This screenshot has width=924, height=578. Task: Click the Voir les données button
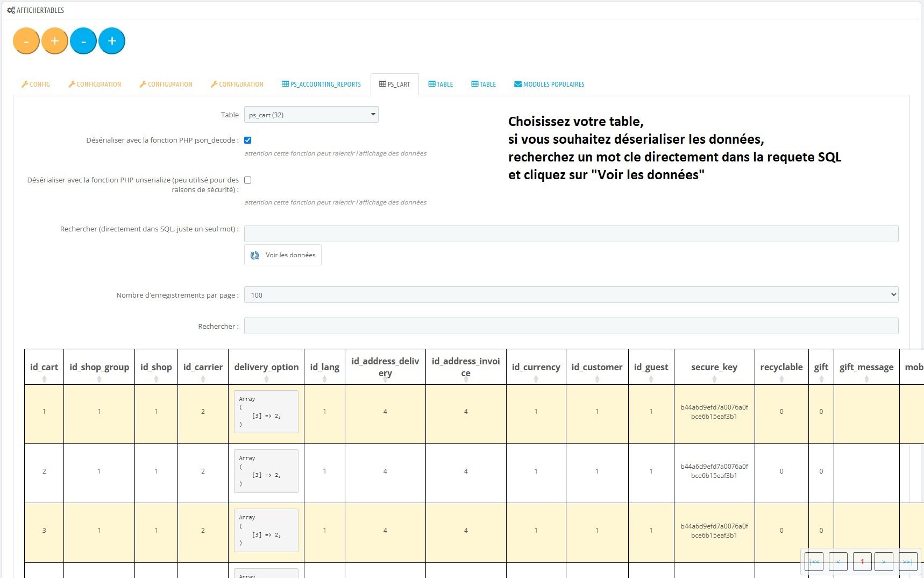(283, 255)
